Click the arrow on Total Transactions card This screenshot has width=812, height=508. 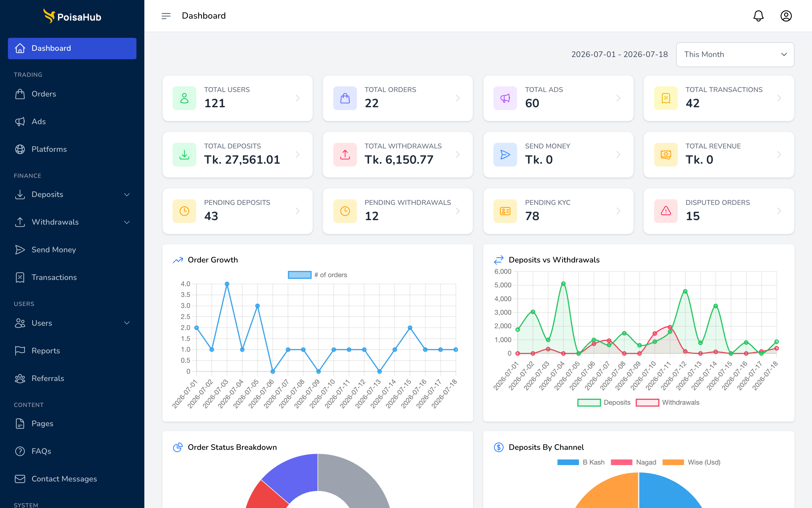(x=779, y=98)
